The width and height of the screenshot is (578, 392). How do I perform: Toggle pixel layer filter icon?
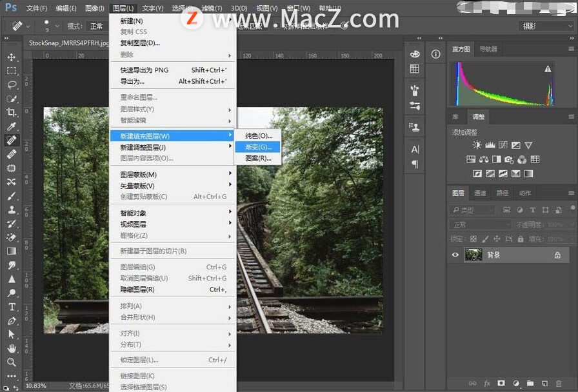(507, 210)
